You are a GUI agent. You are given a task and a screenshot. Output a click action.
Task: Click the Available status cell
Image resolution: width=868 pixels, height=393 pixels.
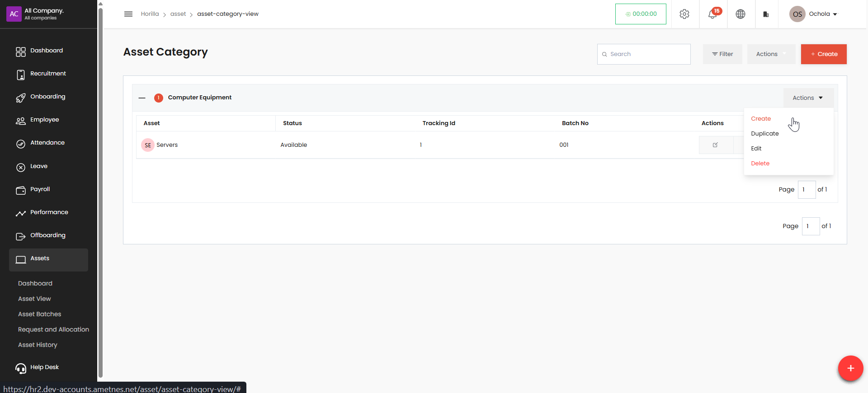click(294, 145)
